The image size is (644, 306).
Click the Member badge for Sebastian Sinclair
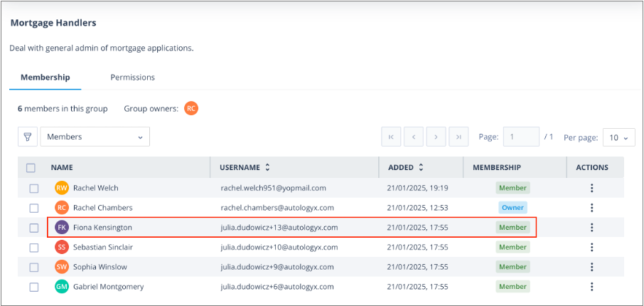pyautogui.click(x=512, y=247)
